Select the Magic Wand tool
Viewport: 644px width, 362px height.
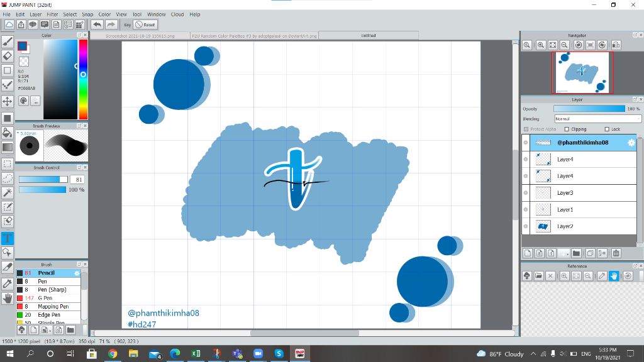click(x=8, y=192)
